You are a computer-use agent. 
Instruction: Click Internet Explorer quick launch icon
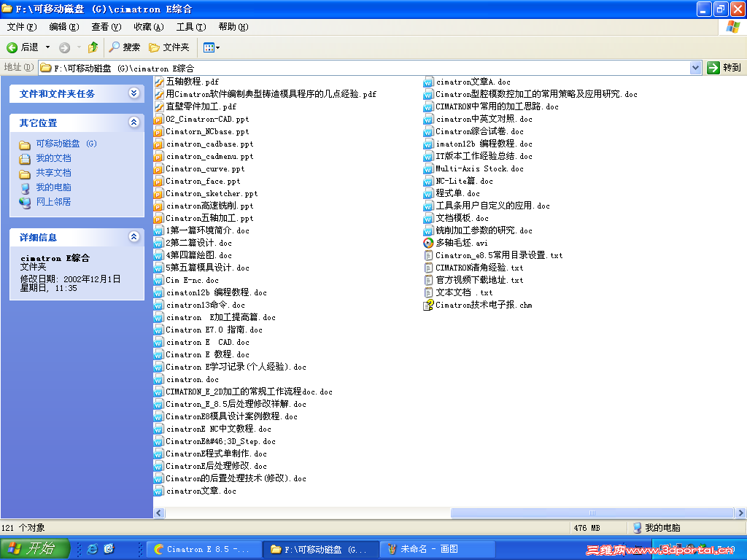pyautogui.click(x=93, y=548)
